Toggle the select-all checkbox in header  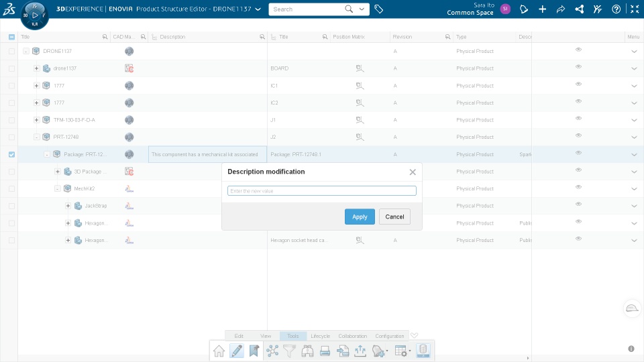11,37
